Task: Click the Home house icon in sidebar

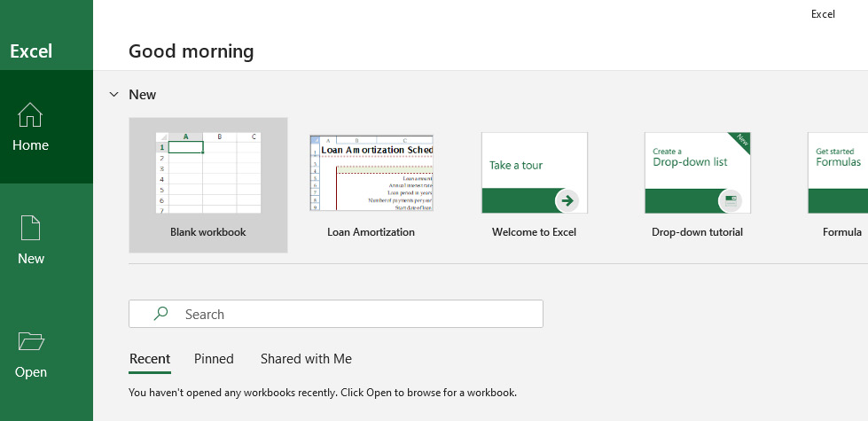Action: [x=30, y=114]
